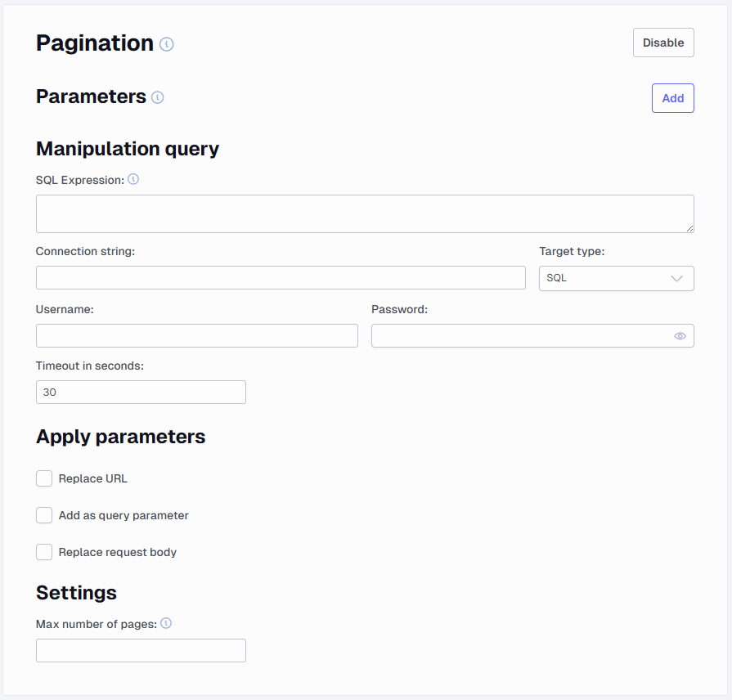Screen dimensions: 732x700
Task: Add a new parameter with Add button
Action: 673,98
